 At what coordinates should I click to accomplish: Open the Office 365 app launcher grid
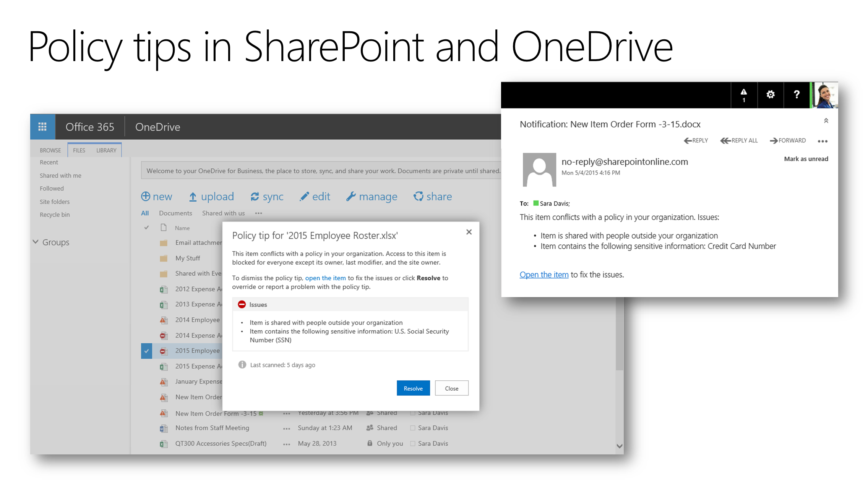coord(42,126)
